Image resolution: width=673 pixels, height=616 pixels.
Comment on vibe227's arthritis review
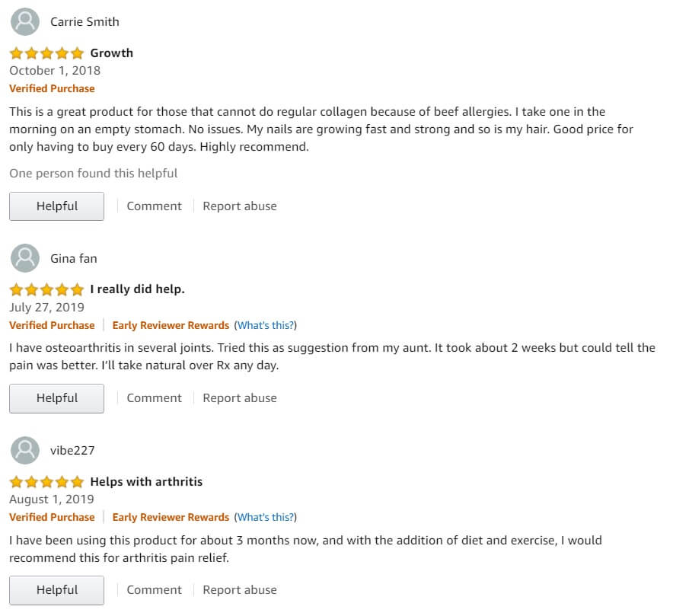point(154,590)
